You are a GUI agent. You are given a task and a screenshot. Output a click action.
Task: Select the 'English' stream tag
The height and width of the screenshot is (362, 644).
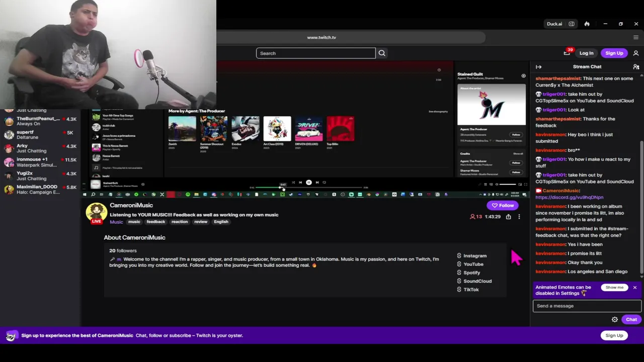click(x=221, y=222)
